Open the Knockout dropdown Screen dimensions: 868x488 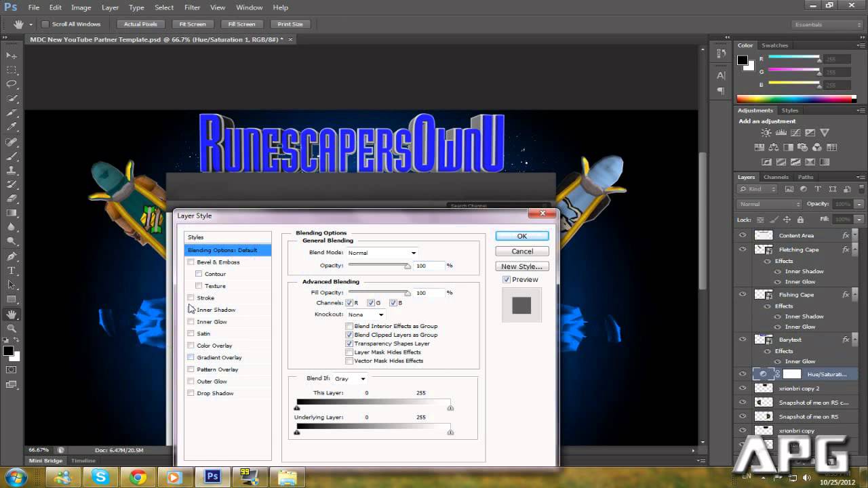[366, 314]
